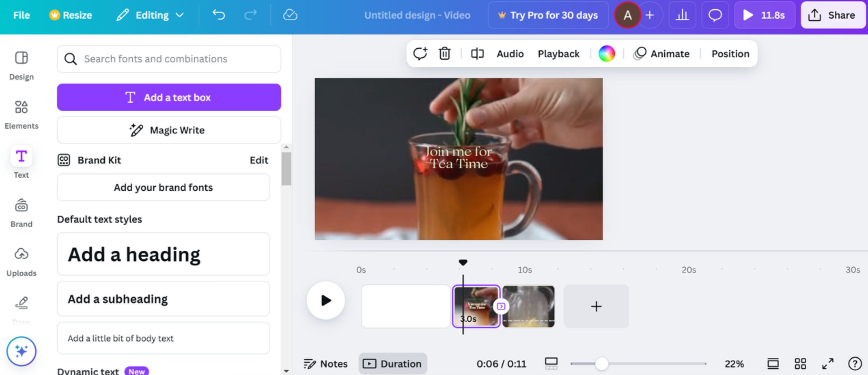The width and height of the screenshot is (868, 375).
Task: Open the File menu
Action: click(x=21, y=15)
